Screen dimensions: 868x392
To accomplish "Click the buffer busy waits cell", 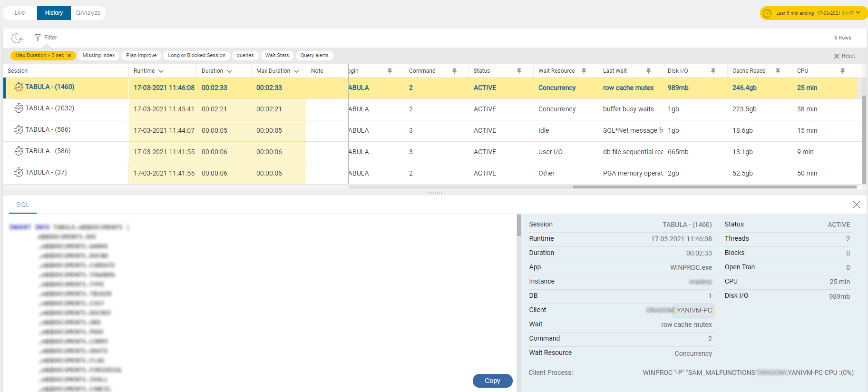I will 628,109.
